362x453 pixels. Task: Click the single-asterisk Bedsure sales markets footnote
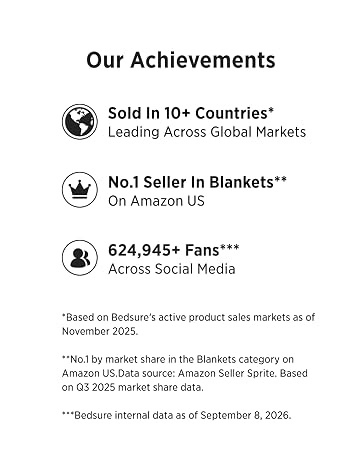(188, 317)
